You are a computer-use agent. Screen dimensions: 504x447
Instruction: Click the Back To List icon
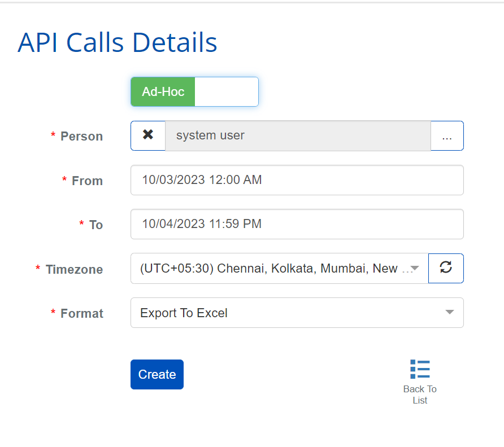(x=420, y=369)
